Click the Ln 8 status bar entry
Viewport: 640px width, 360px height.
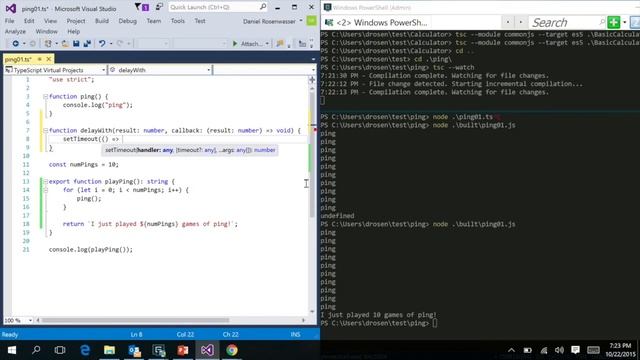click(x=136, y=334)
